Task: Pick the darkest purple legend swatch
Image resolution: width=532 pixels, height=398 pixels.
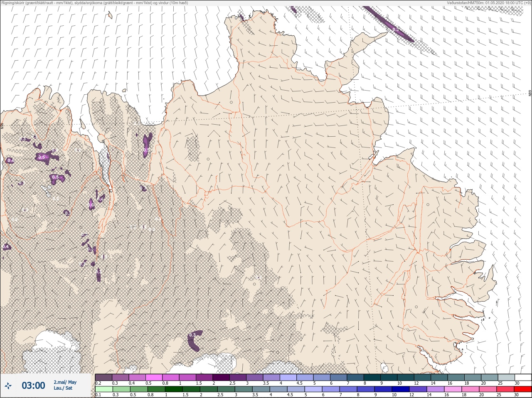Action: tap(222, 377)
